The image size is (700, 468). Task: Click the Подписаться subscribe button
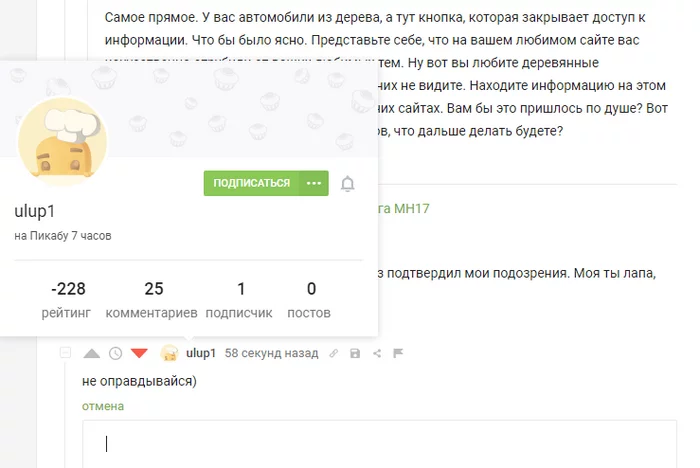pos(251,183)
